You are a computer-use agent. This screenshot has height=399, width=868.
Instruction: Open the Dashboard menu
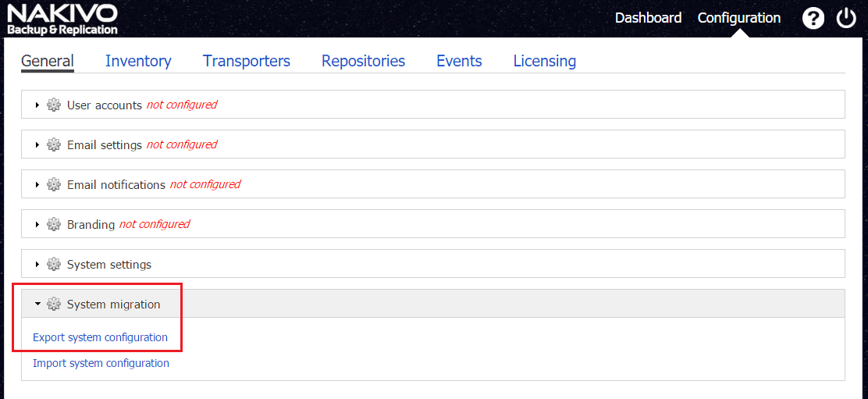coord(648,18)
